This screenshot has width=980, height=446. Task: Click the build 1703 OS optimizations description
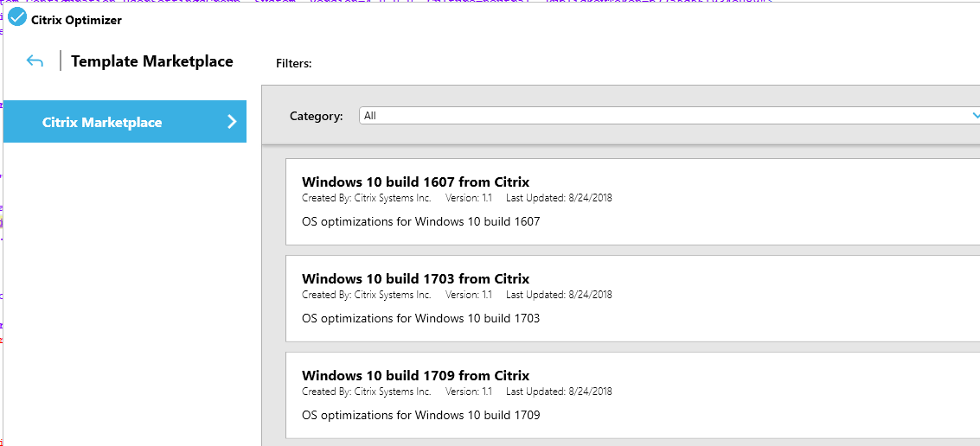[x=420, y=318]
